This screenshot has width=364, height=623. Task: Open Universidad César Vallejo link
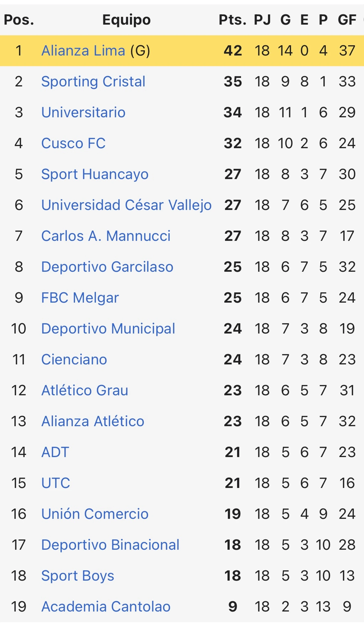[x=126, y=205]
